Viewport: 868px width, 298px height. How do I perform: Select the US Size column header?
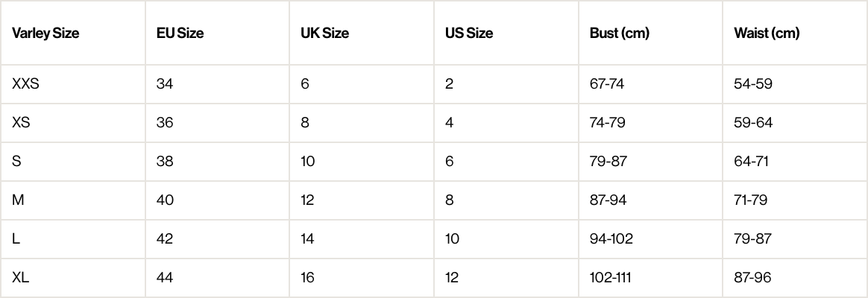pyautogui.click(x=469, y=33)
